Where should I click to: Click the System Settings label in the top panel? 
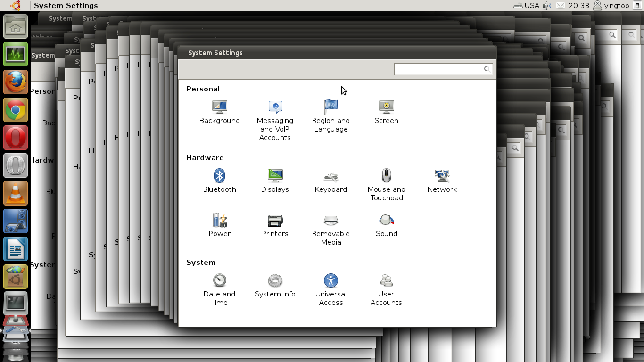66,6
